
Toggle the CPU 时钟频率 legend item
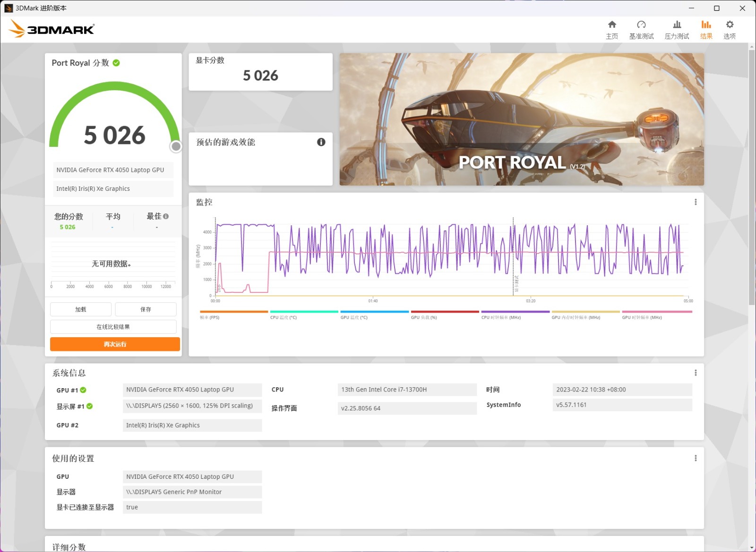(515, 315)
